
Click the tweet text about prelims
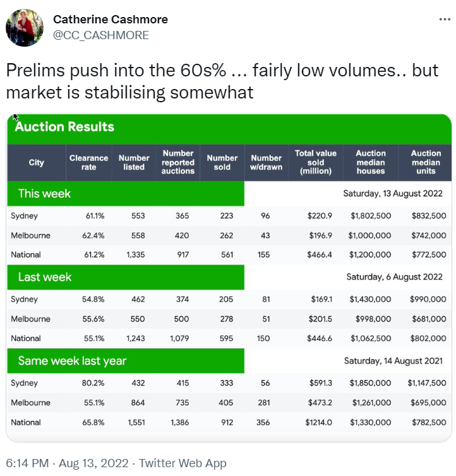point(221,81)
